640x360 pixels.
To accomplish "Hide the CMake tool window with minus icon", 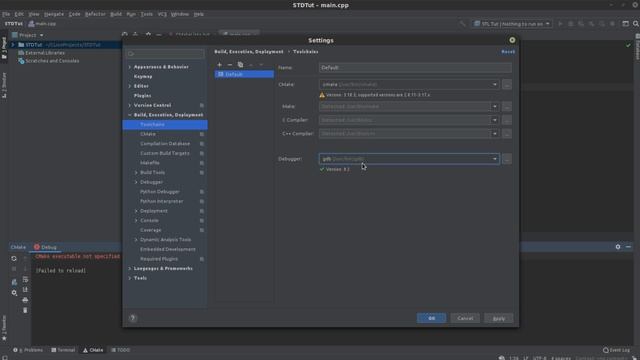I will point(628,247).
